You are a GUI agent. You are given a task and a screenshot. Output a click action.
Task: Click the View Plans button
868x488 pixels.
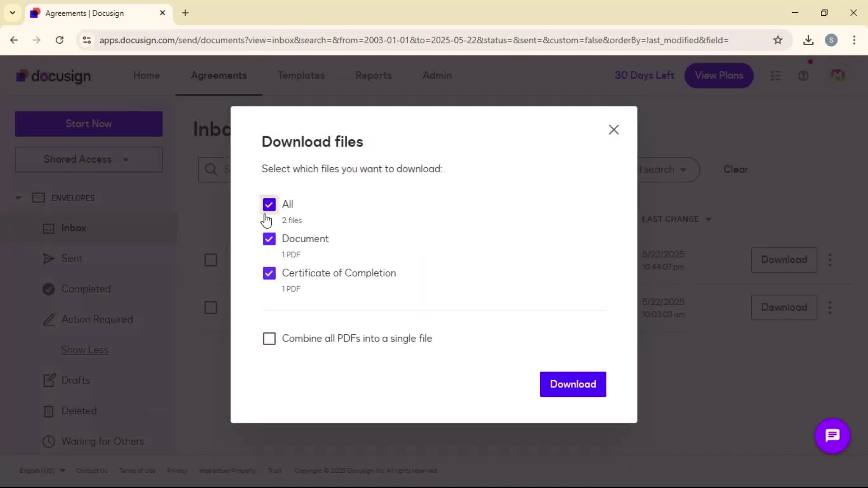coord(719,75)
